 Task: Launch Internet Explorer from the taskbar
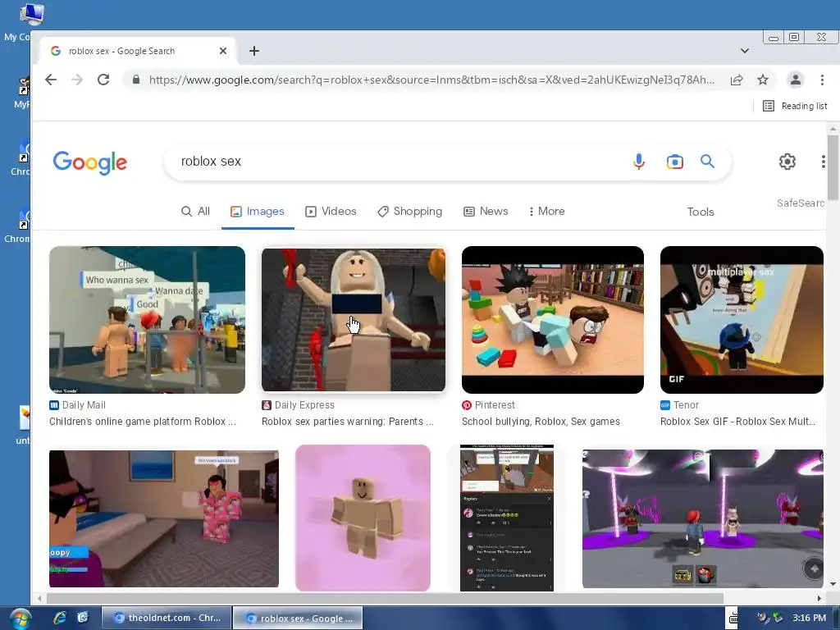click(x=60, y=618)
